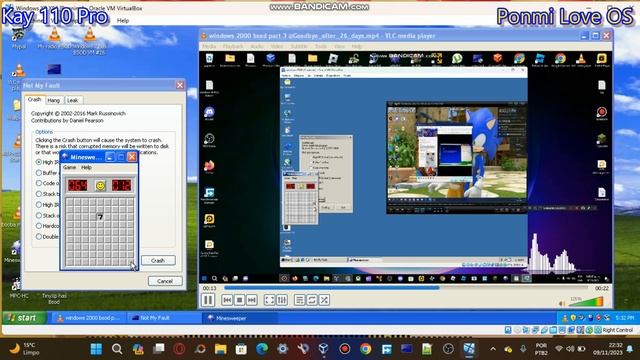
Task: Open Bandicam red record icon in taskbar
Action: tap(344, 349)
